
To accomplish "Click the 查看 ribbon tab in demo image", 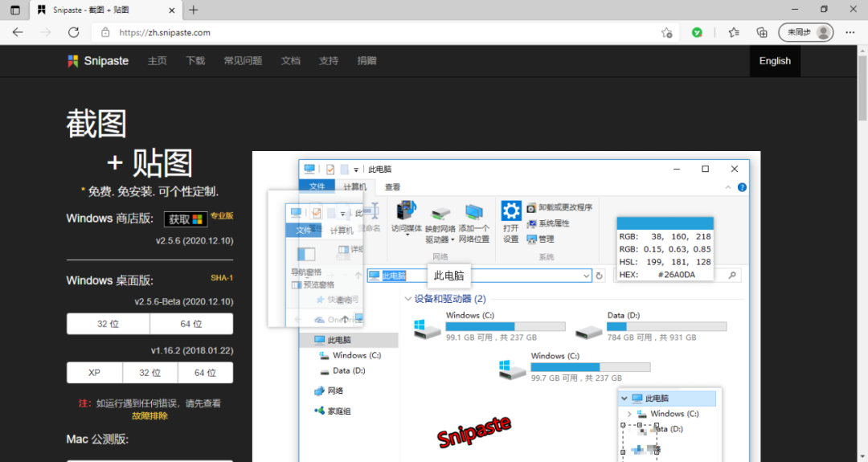I will click(x=392, y=187).
